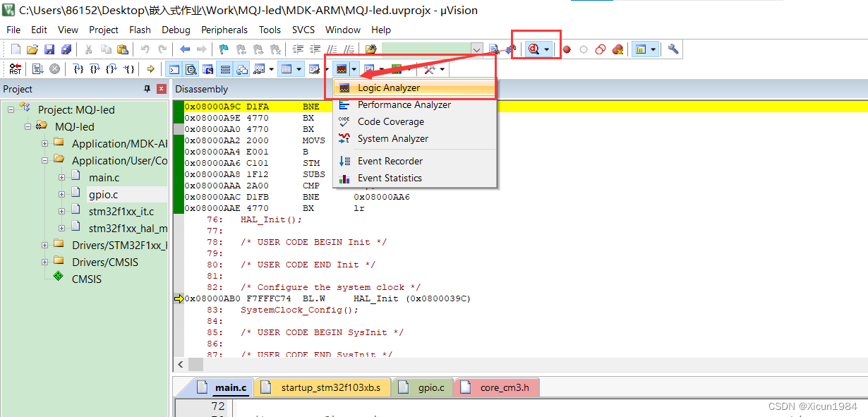
Task: Close the Project panel
Action: [162, 89]
